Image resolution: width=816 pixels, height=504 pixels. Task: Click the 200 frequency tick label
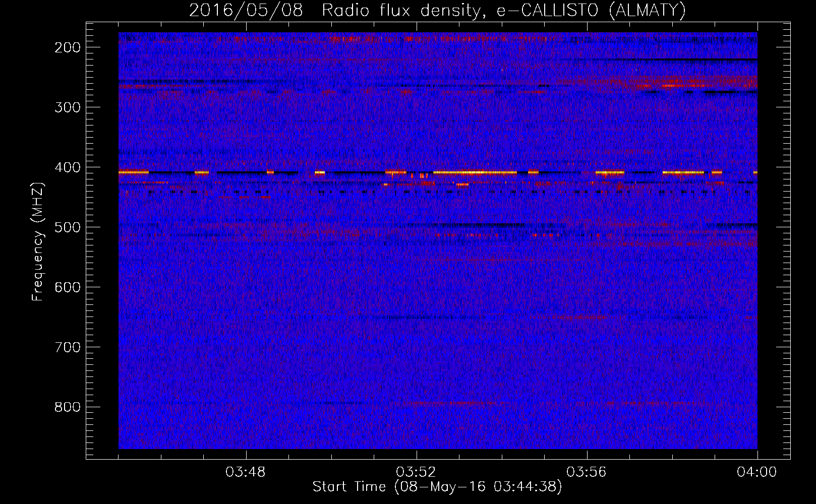pyautogui.click(x=67, y=47)
